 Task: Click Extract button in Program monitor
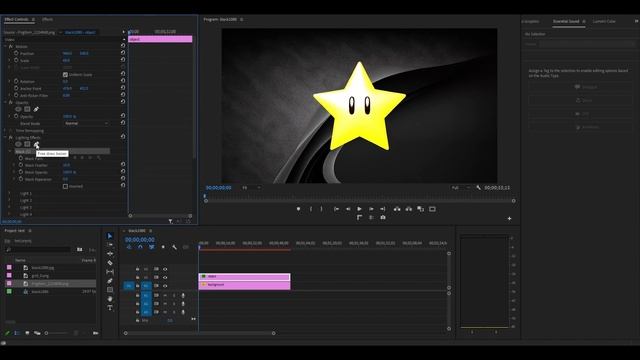pos(409,209)
